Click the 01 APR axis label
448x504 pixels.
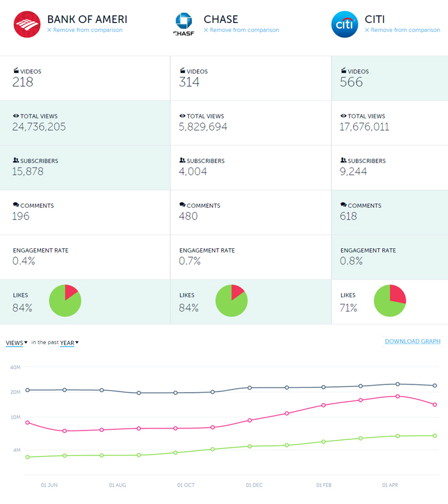[x=390, y=485]
